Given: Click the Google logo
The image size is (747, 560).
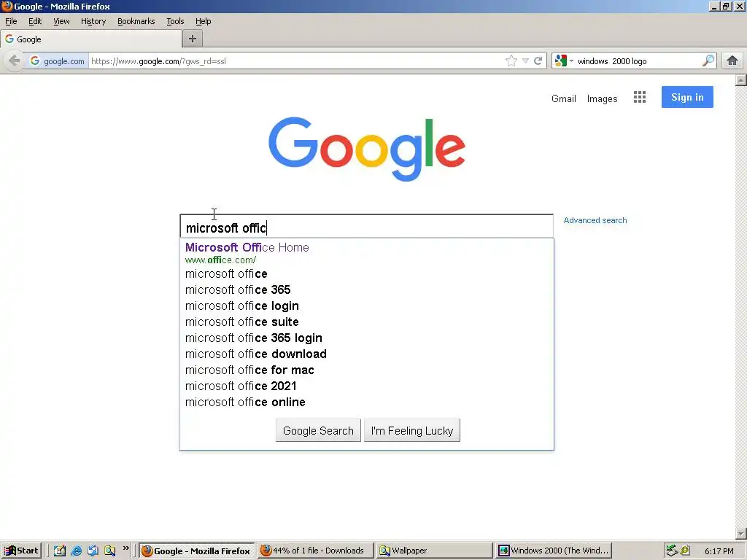Looking at the screenshot, I should coord(367,149).
